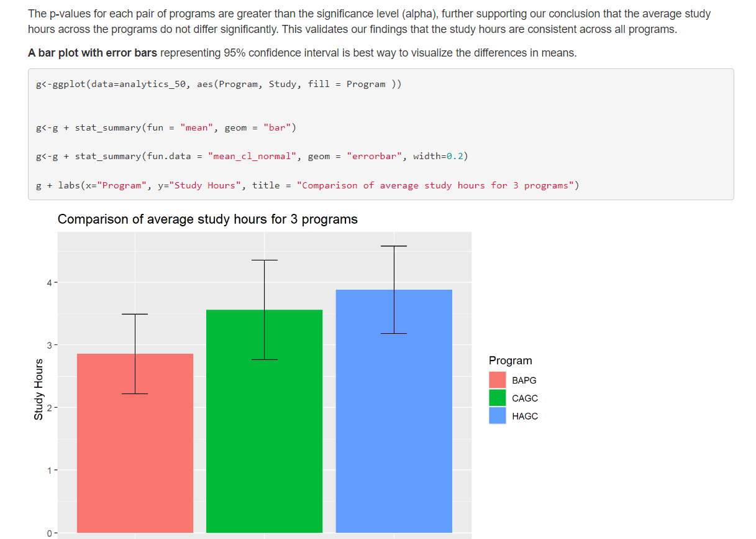Screen dimensions: 756x539
Task: Click the "Study Hours" y-axis title
Action: tap(39, 389)
